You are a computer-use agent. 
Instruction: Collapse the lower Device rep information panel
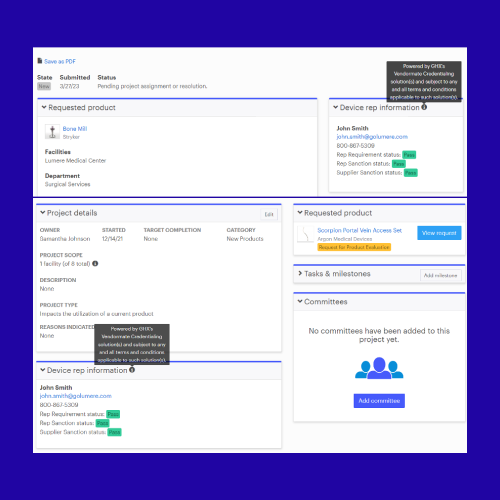coord(42,370)
